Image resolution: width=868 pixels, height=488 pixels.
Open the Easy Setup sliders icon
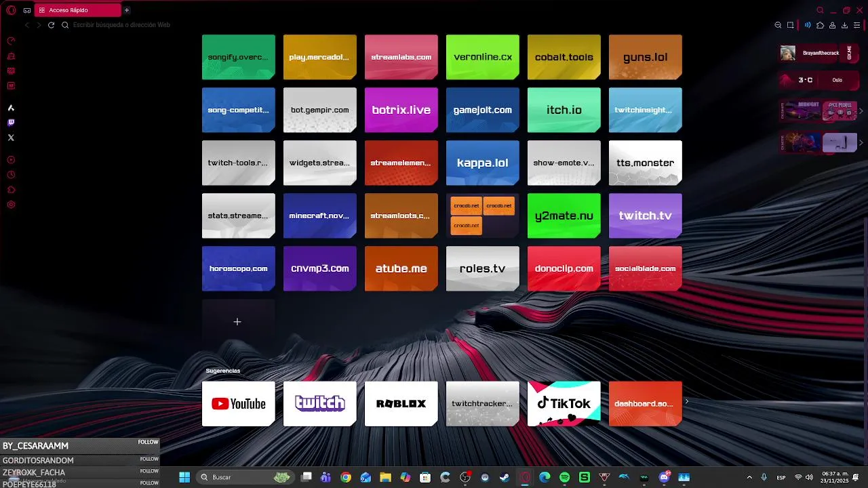pyautogui.click(x=857, y=25)
